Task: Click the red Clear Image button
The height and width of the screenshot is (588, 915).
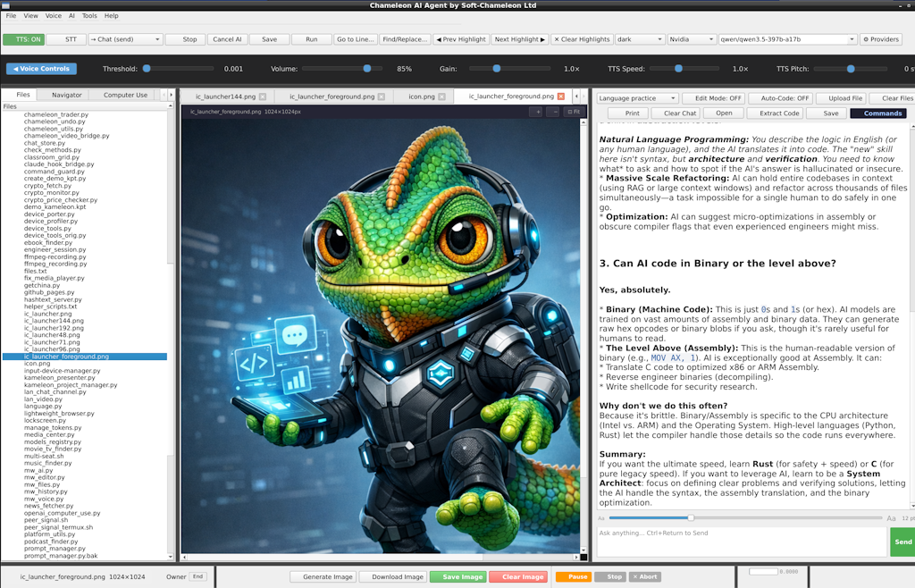Action: pos(518,577)
